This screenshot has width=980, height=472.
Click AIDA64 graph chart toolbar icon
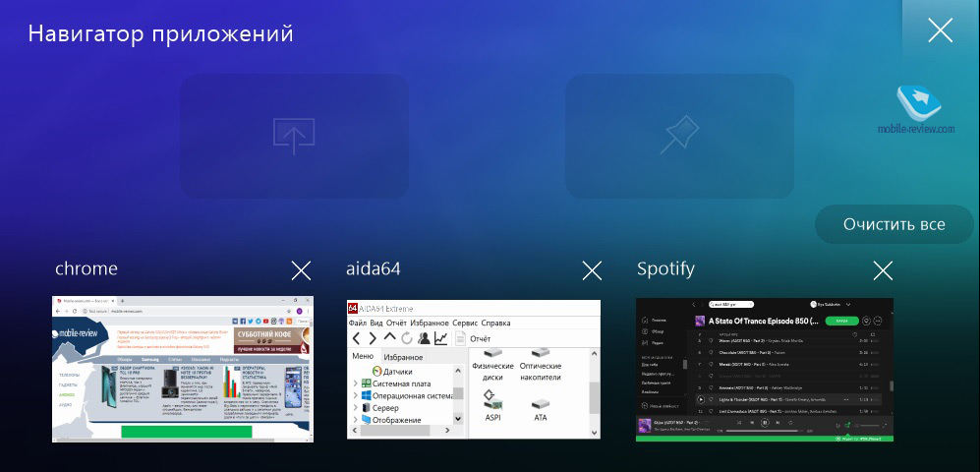pos(440,338)
